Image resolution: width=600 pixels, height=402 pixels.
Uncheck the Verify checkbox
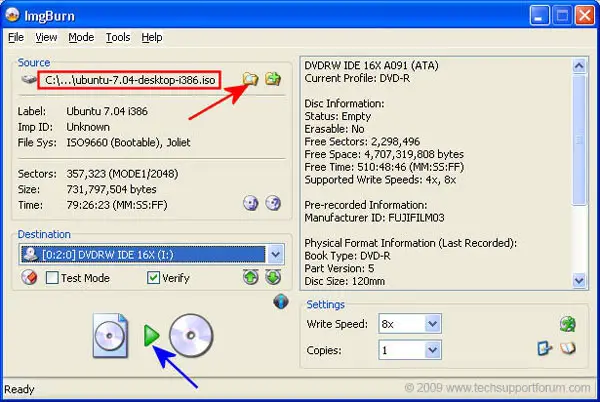153,278
